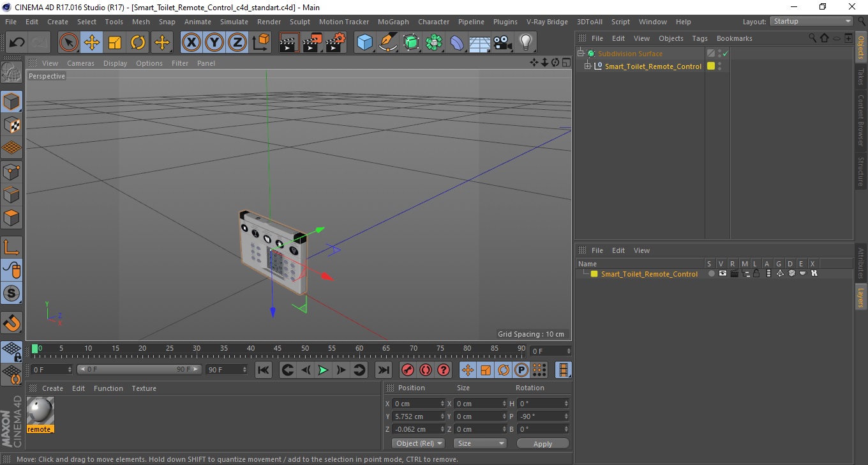Open viewport Cameras menu
Screen dimensions: 868x465
80,63
